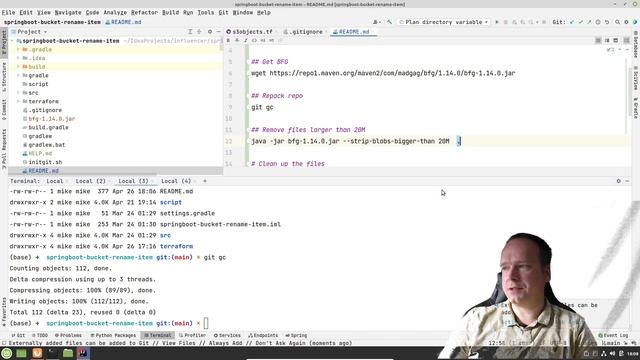Click the Italic markdown formatting icon
The image size is (640, 360).
pyautogui.click(x=245, y=40)
